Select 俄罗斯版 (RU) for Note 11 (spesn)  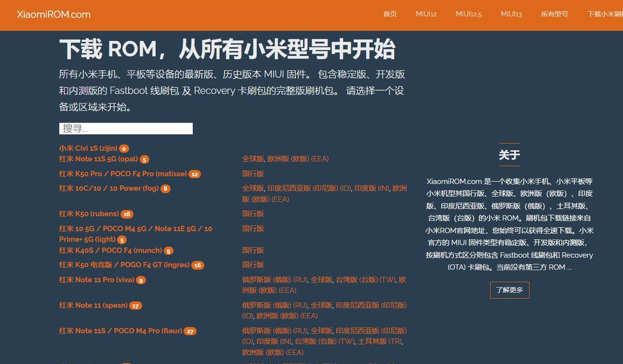click(275, 305)
